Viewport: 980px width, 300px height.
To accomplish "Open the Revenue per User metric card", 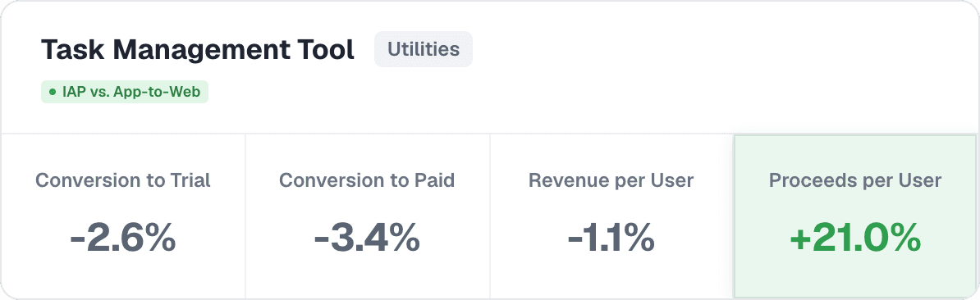I will point(611,216).
